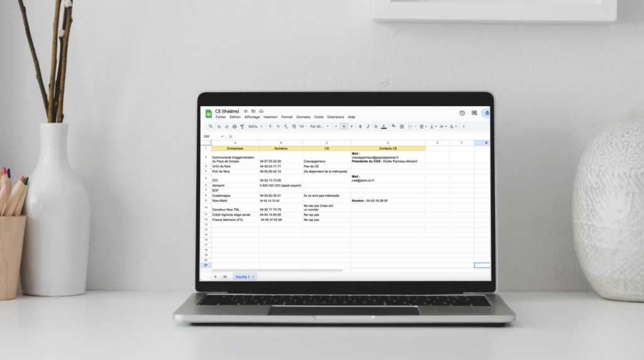Open the fill color picker

(x=394, y=126)
